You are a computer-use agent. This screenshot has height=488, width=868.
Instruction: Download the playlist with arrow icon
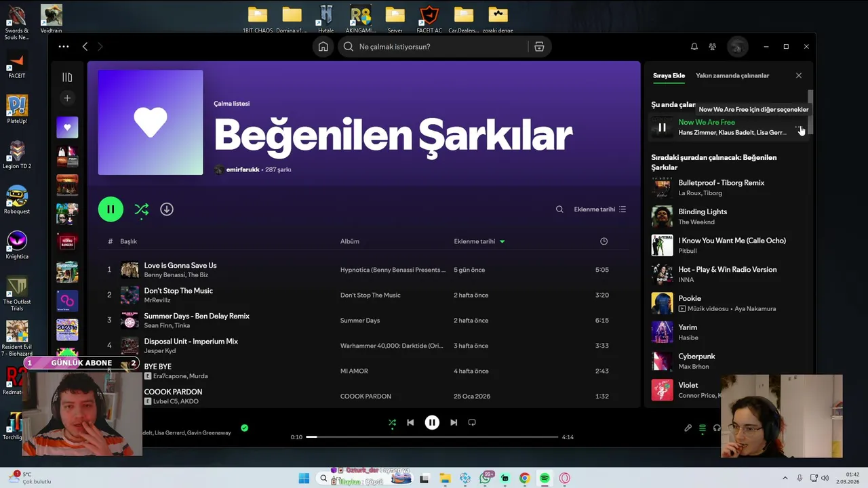click(x=167, y=209)
